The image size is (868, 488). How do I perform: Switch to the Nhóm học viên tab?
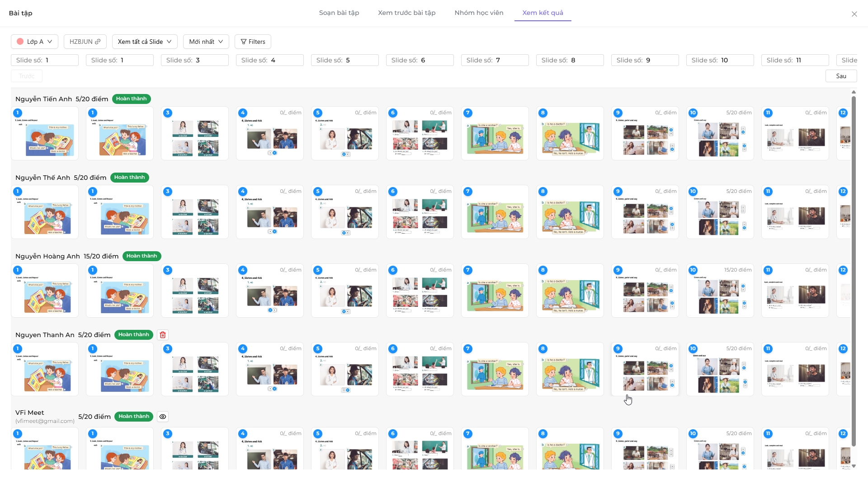(479, 13)
